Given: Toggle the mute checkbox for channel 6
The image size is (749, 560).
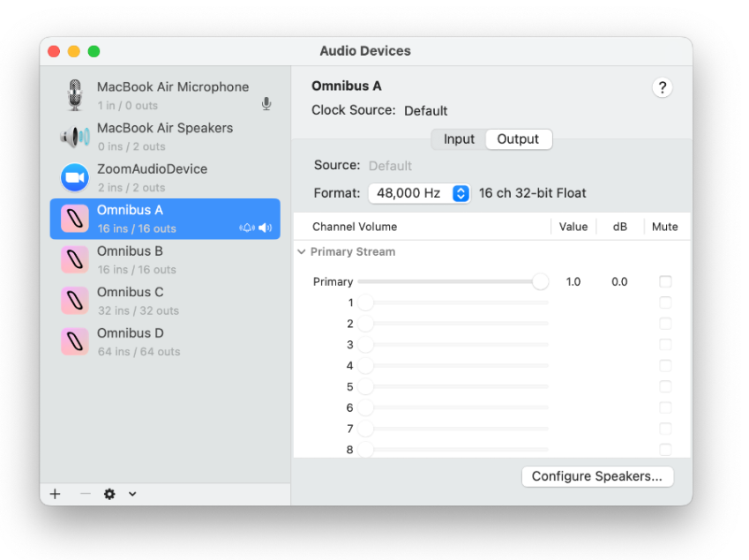Looking at the screenshot, I should [665, 407].
